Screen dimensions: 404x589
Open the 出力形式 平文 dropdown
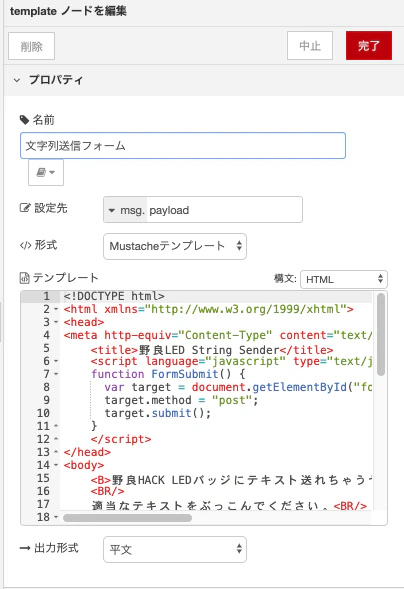tap(175, 550)
